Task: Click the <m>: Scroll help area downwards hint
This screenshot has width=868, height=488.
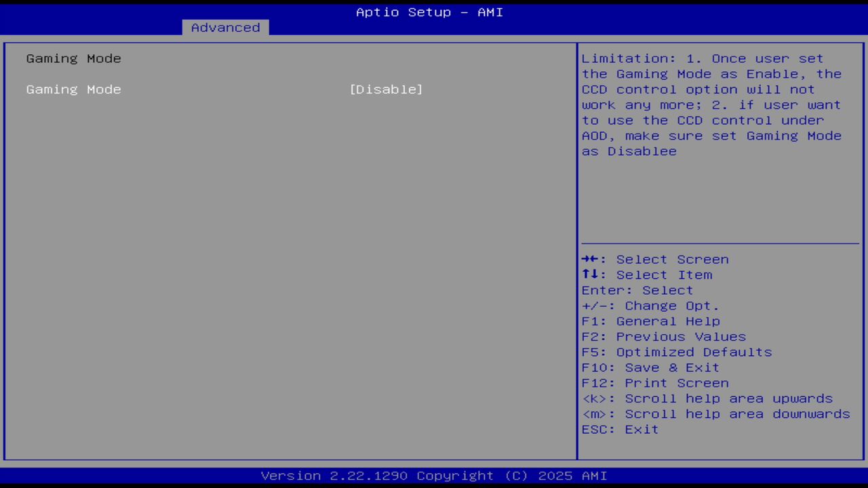Action: [x=716, y=414]
